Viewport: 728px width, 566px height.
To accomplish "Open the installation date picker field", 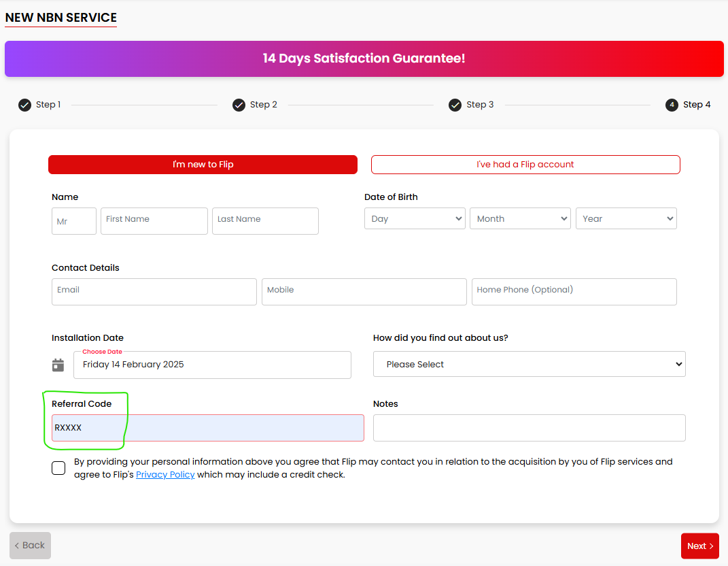I will tap(212, 365).
